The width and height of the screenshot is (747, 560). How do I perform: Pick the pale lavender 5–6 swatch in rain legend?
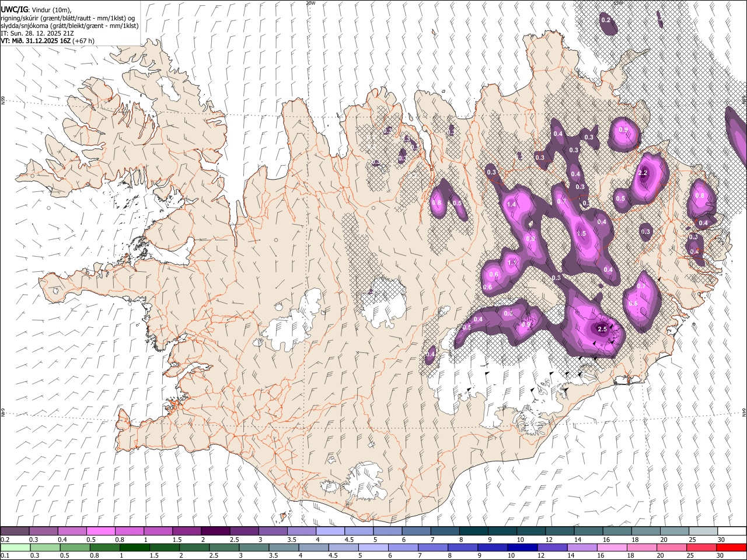(x=373, y=547)
